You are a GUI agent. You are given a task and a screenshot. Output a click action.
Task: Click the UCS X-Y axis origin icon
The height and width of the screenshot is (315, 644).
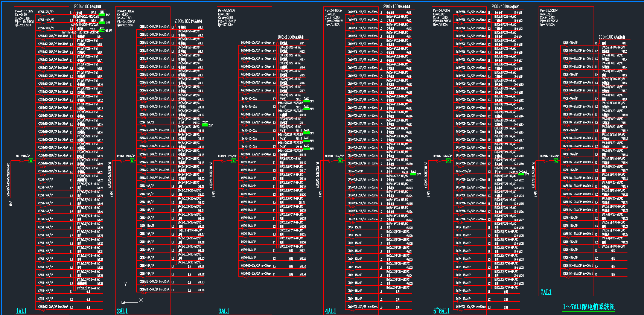(x=123, y=301)
